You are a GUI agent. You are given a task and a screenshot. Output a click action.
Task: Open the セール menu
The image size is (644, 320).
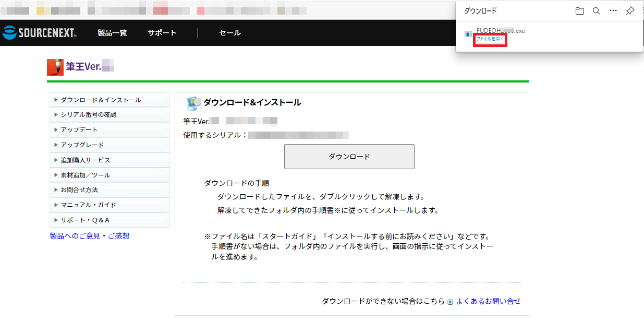pos(230,33)
